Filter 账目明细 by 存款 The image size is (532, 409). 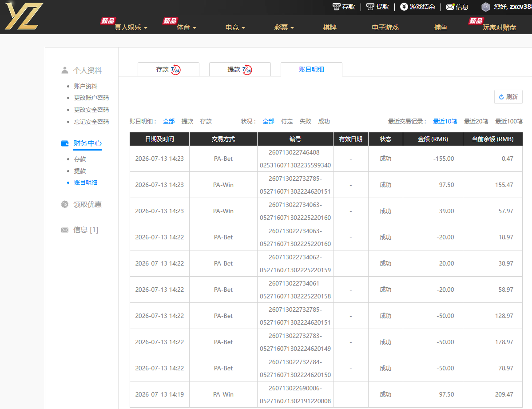[x=206, y=121]
